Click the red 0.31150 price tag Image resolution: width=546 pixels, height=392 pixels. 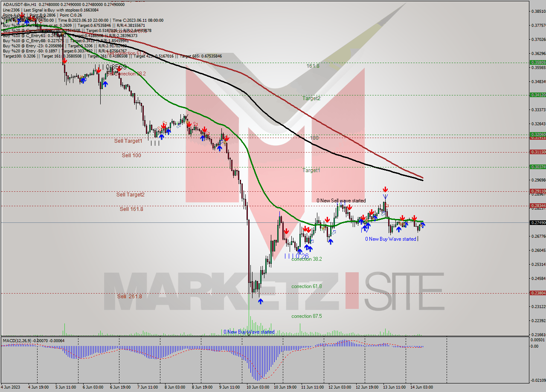click(537, 152)
